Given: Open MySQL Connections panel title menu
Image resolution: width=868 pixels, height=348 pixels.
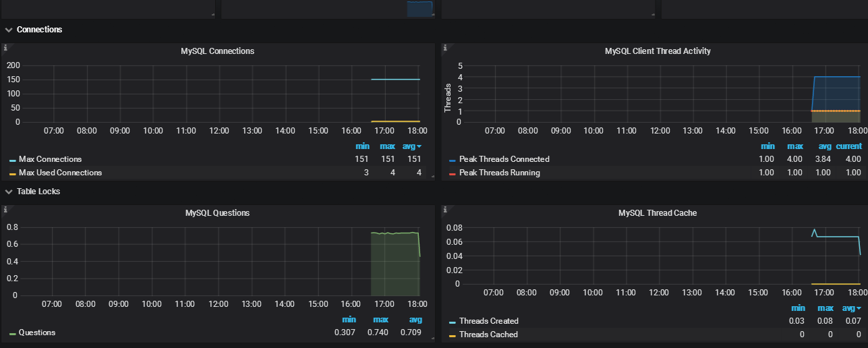Looking at the screenshot, I should coord(217,51).
